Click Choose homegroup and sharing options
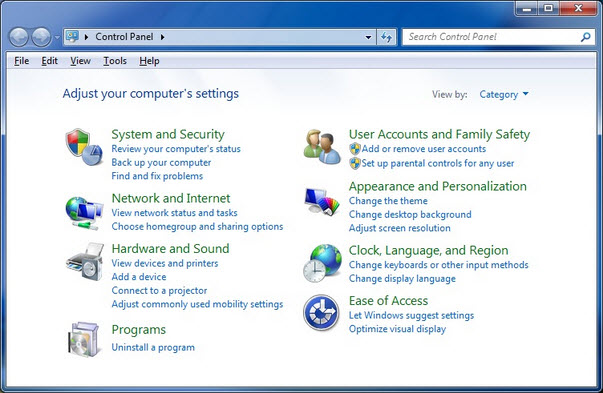 [x=197, y=226]
